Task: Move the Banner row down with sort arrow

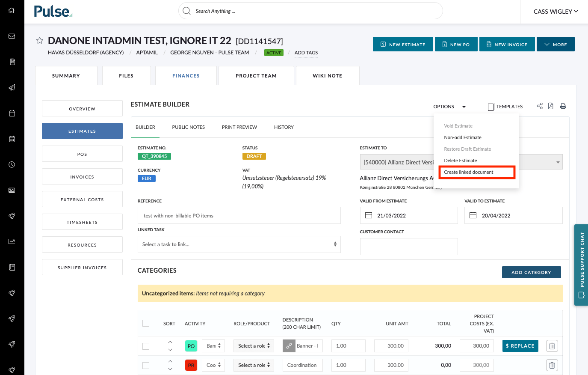Action: [170, 350]
